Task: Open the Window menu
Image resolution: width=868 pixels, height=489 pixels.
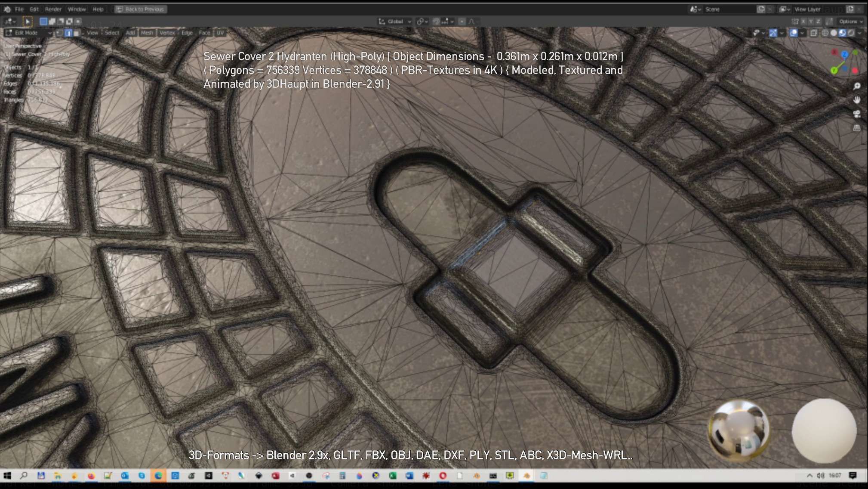Action: click(x=77, y=9)
